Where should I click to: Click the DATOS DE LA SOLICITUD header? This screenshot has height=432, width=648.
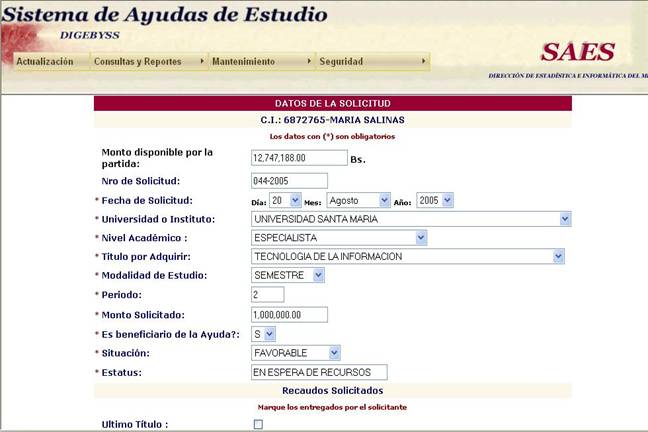pyautogui.click(x=333, y=103)
